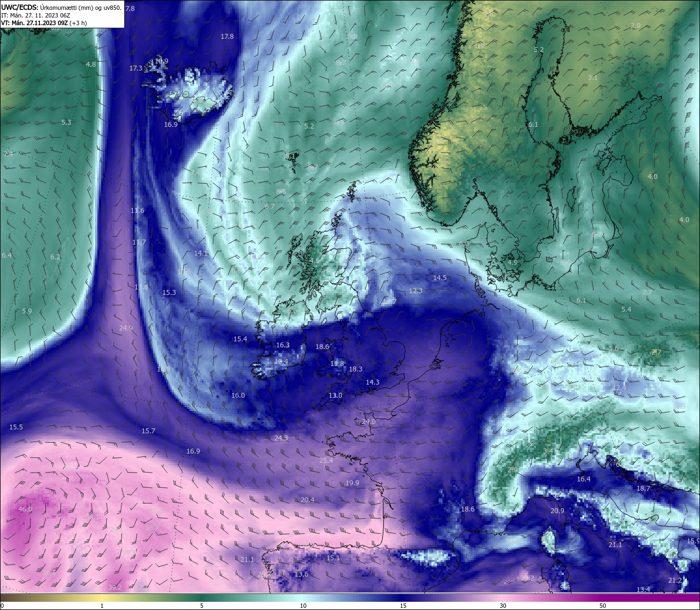Click the 46.0 value on the map
This screenshot has height=610, width=700.
coord(25,509)
